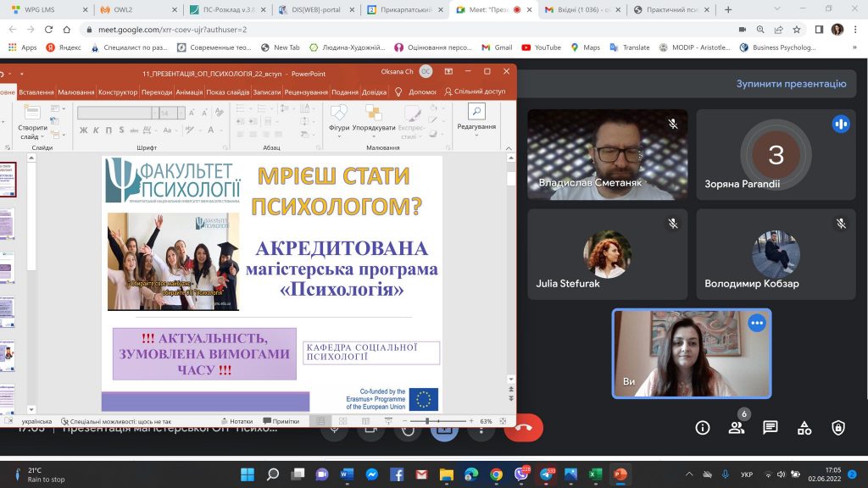Viewport: 868px width, 488px height.
Task: Click Спільний доступ share button
Action: (475, 92)
